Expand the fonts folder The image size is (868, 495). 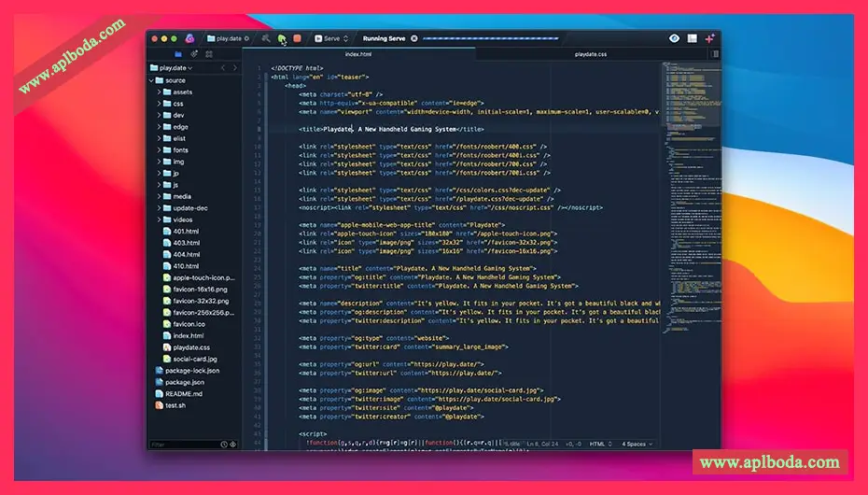(160, 149)
